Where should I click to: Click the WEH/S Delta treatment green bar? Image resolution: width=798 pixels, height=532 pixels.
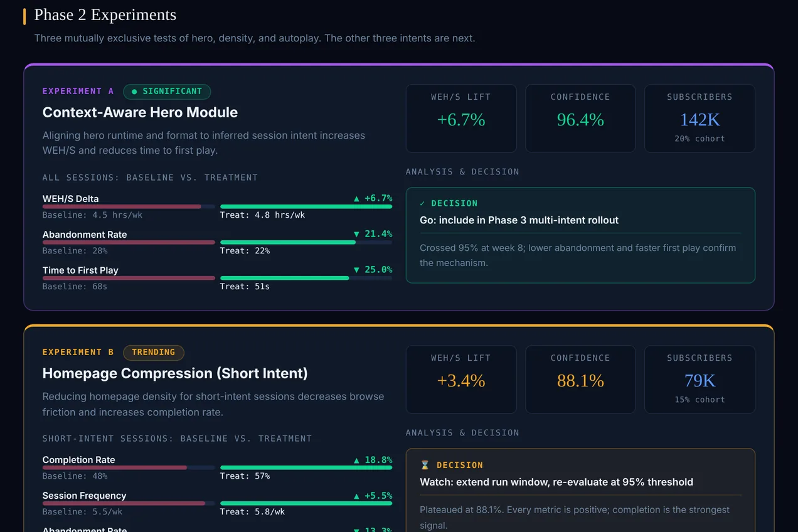pos(306,206)
